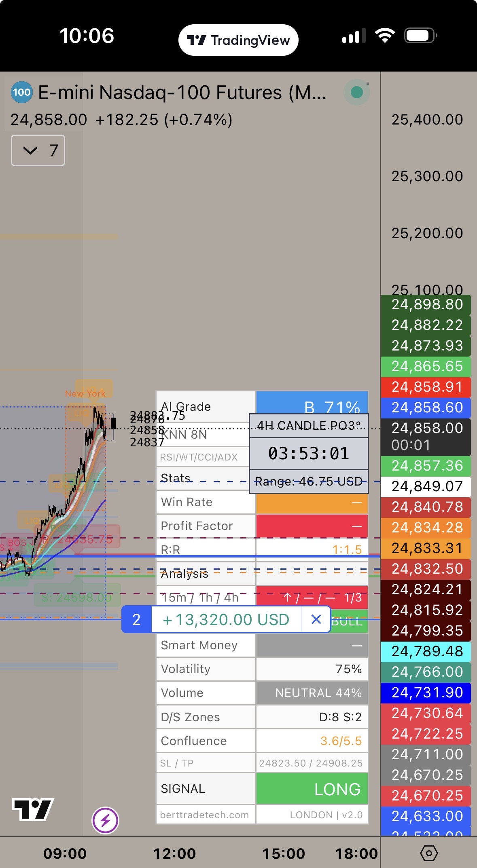This screenshot has width=477, height=868.
Task: Tap the Profit Factor row label
Action: [x=197, y=526]
